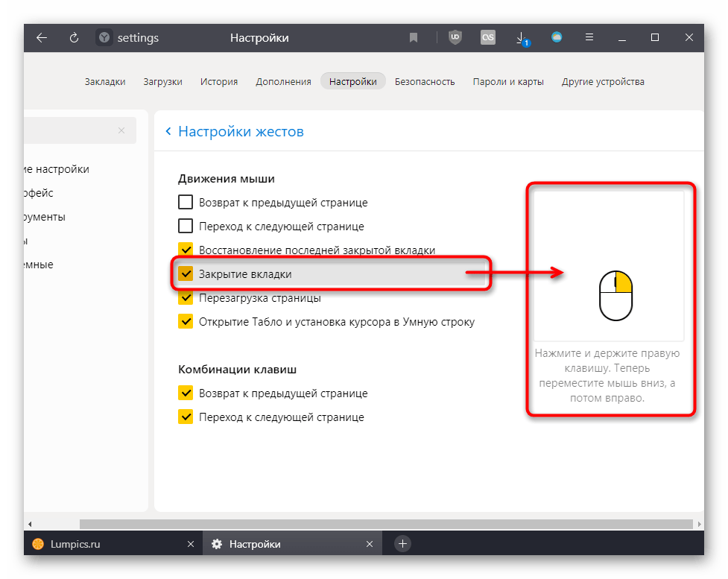Image resolution: width=728 pixels, height=579 pixels.
Task: Click the weather cloud extension icon
Action: tap(556, 38)
